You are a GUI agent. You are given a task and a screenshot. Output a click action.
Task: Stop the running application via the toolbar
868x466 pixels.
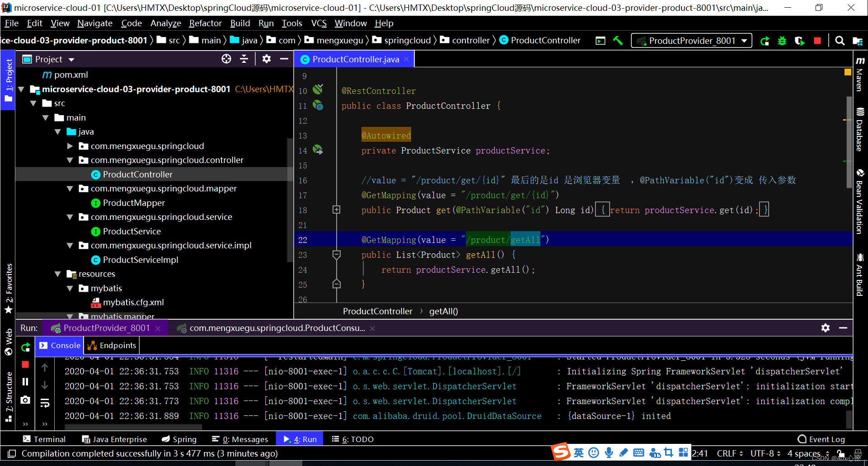click(817, 41)
